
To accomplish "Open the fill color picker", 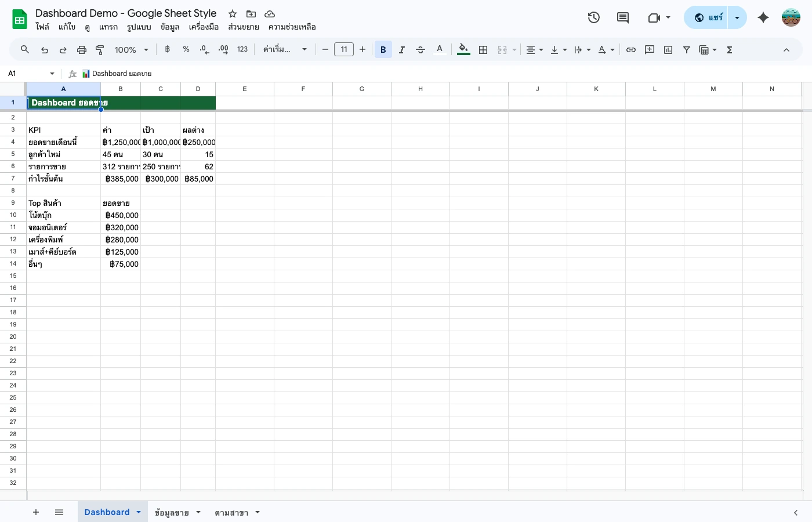I will [x=463, y=49].
